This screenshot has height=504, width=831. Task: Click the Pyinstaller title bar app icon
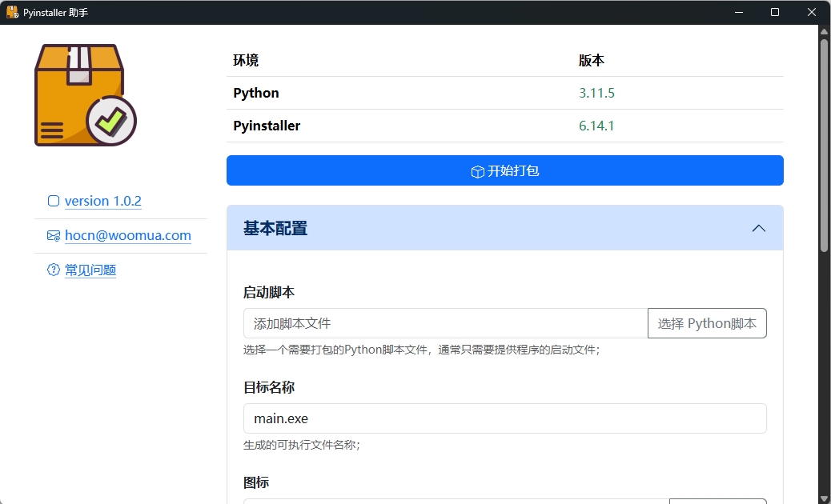click(x=12, y=12)
